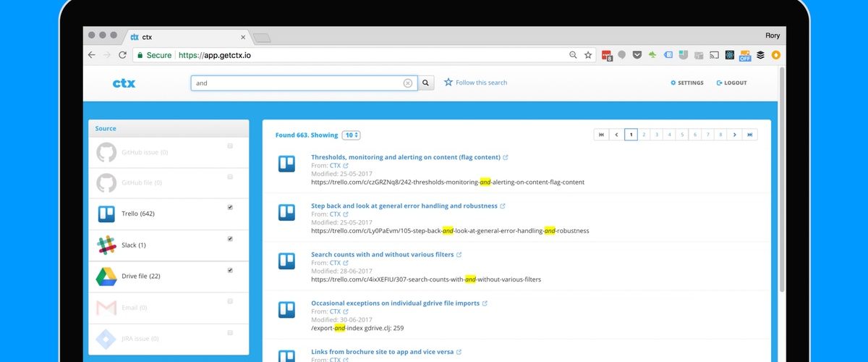
Task: Click the search magnifier button
Action: pyautogui.click(x=427, y=83)
